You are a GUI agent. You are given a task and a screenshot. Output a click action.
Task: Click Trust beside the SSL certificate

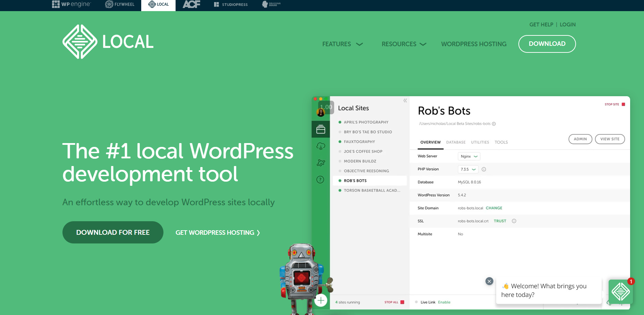[500, 221]
